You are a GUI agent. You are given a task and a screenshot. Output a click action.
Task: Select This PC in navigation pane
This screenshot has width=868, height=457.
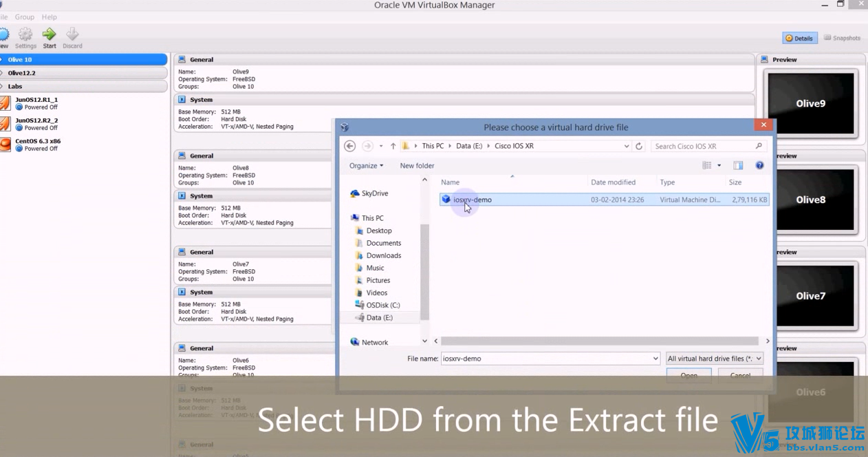click(372, 218)
